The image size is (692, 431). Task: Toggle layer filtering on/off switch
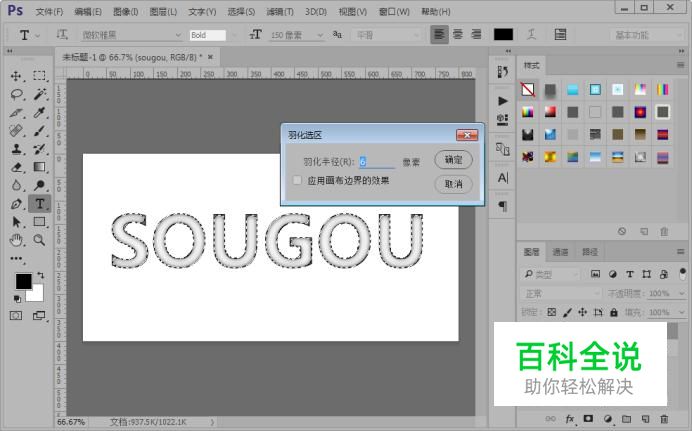[683, 274]
